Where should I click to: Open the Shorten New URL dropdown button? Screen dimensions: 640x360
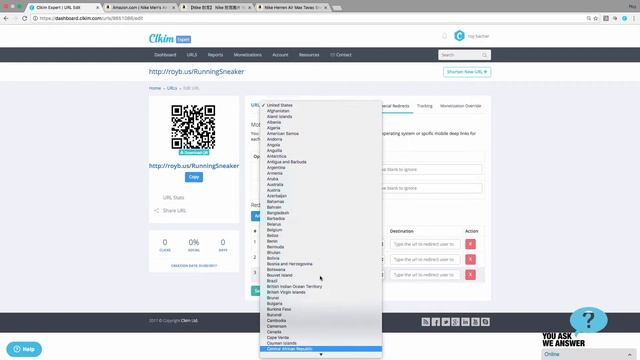pos(467,72)
